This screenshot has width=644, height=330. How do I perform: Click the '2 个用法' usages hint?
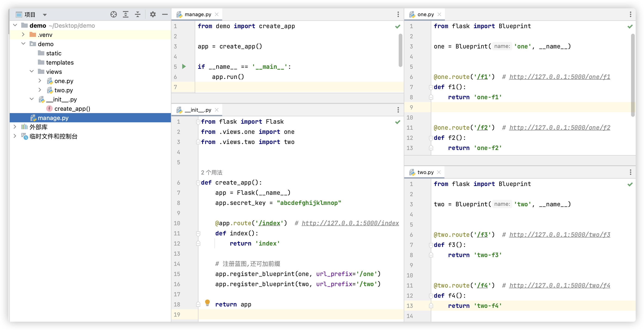coord(212,172)
